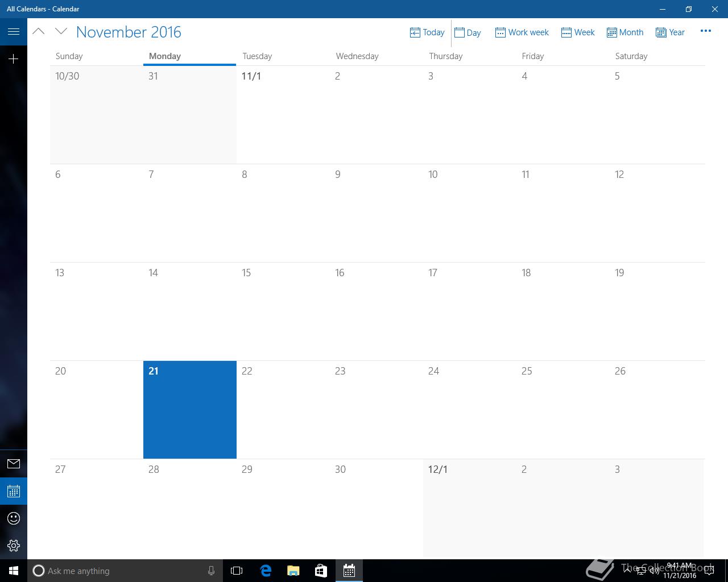The image size is (728, 582).
Task: Activate Cortana microphone
Action: (211, 571)
